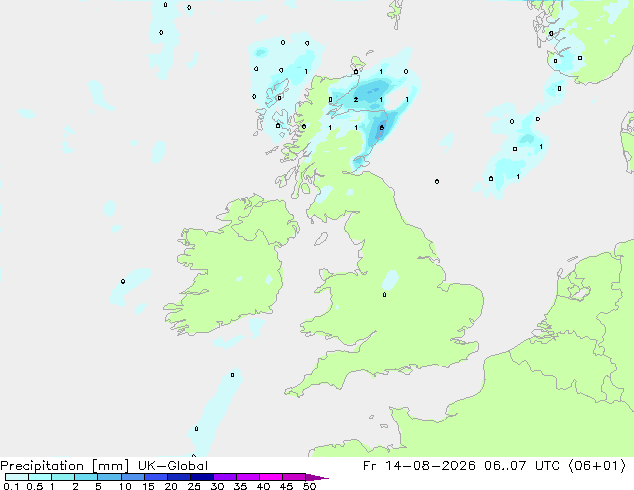Click the '0.5' legend scale label
This screenshot has width=634, height=490.
pyautogui.click(x=35, y=486)
